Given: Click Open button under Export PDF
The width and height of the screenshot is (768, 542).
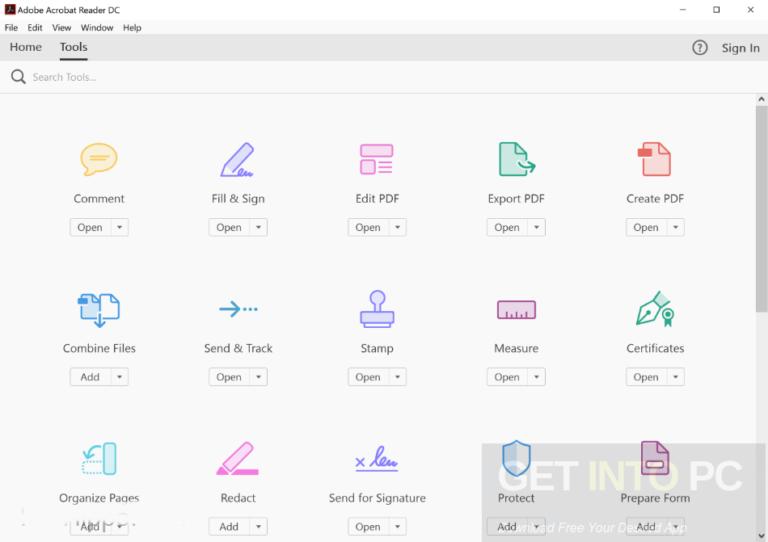Looking at the screenshot, I should [x=507, y=227].
